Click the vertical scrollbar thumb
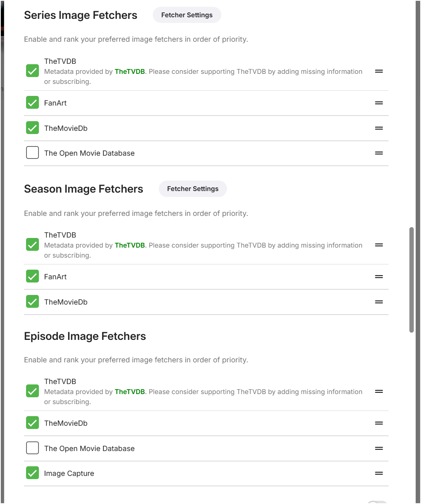The image size is (421, 504). point(411,280)
